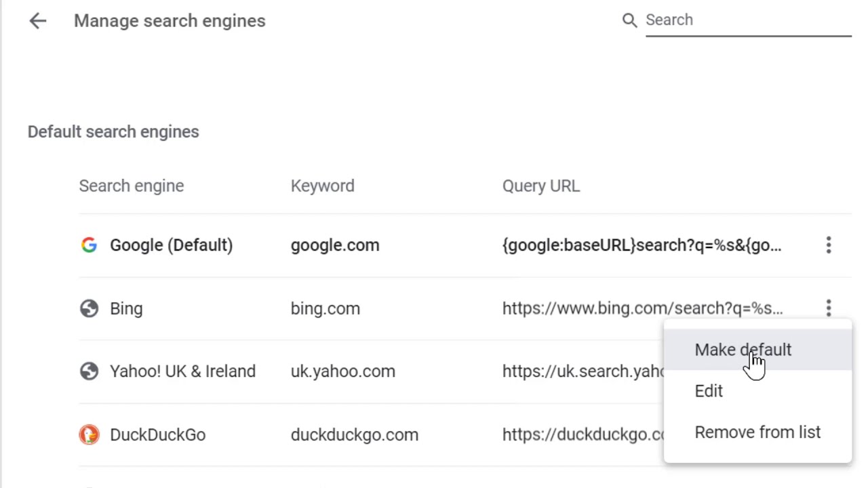
Task: Click the Bing search engine name
Action: 126,308
